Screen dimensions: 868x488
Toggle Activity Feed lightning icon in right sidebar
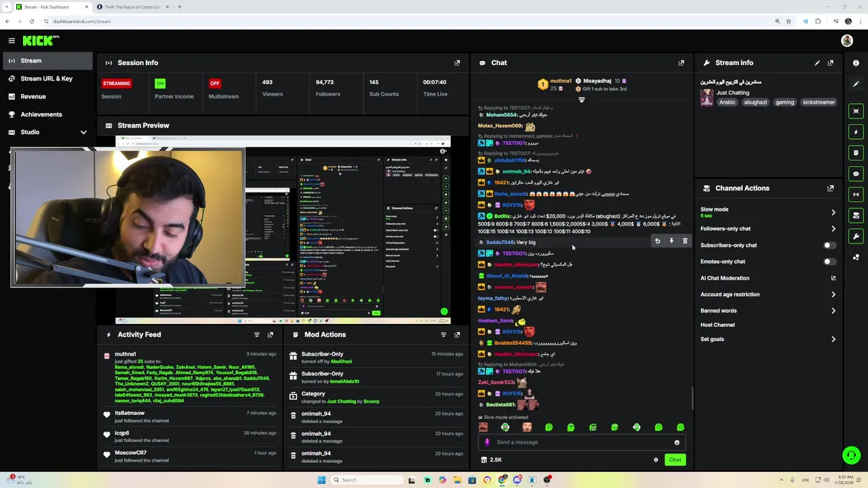tap(856, 132)
